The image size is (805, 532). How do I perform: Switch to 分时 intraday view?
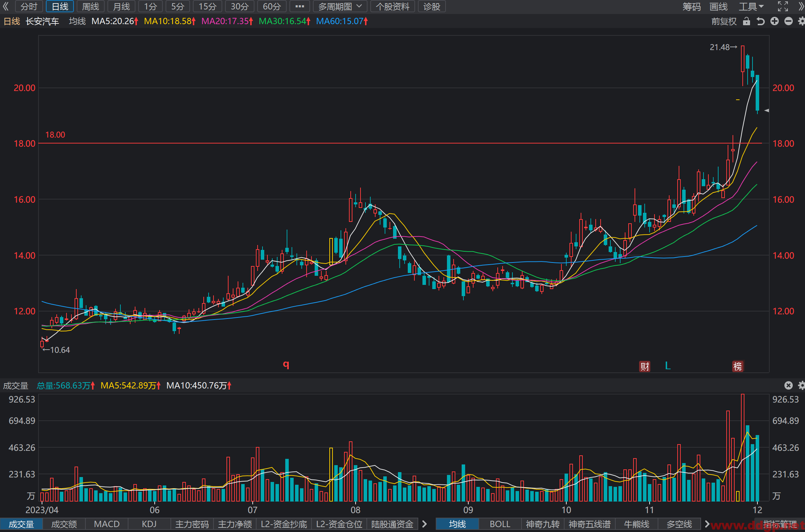[x=29, y=6]
